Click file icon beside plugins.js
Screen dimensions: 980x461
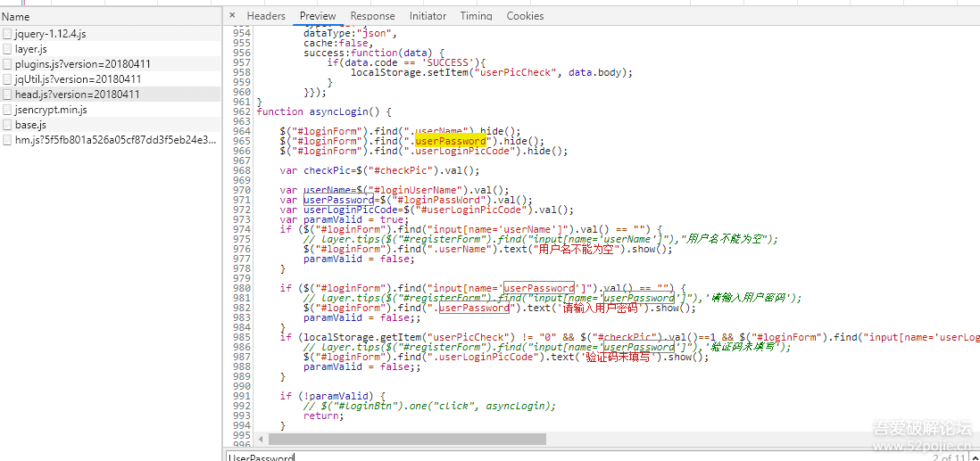point(7,63)
